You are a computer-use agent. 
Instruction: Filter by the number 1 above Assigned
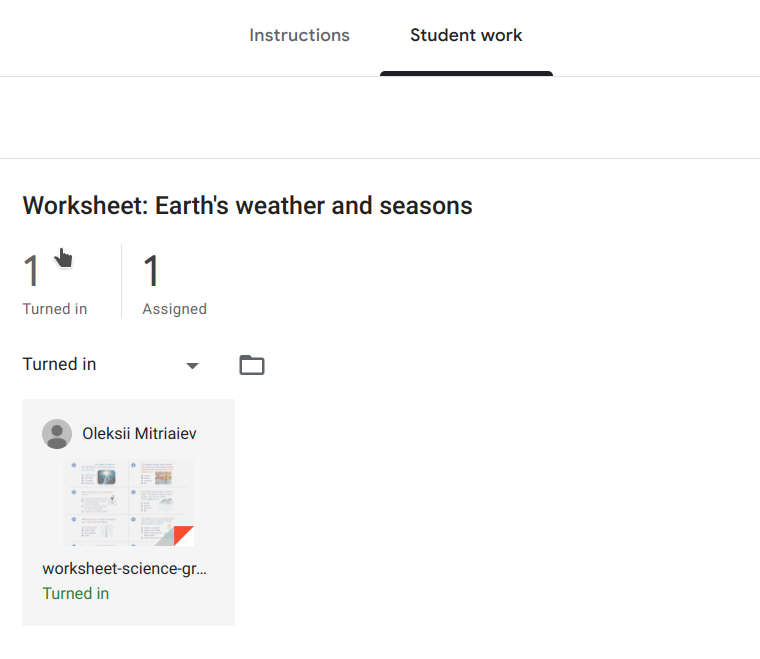coord(151,270)
